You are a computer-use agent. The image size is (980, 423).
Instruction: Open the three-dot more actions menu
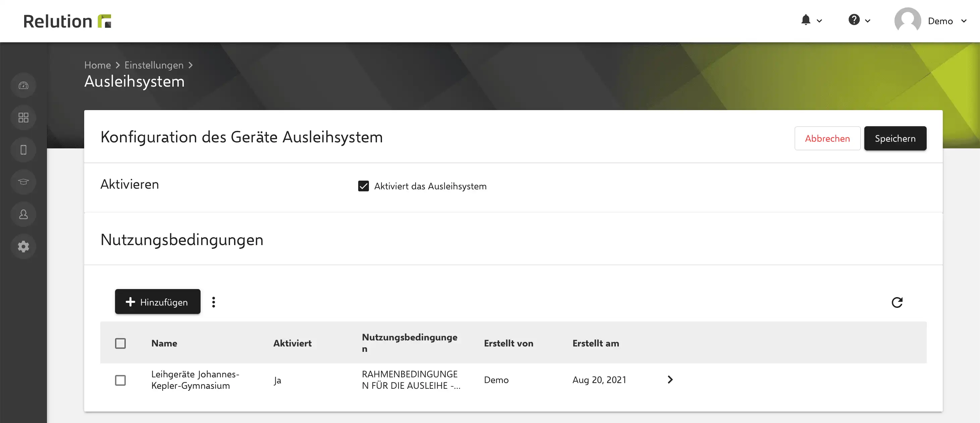click(213, 302)
